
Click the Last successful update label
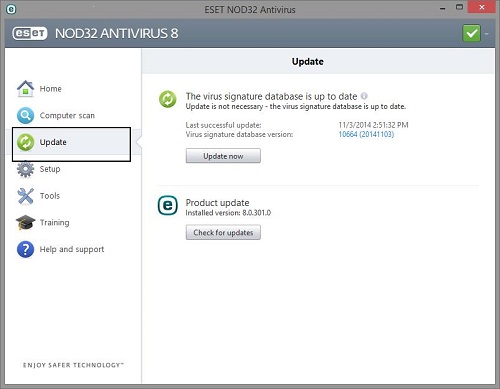pyautogui.click(x=223, y=125)
